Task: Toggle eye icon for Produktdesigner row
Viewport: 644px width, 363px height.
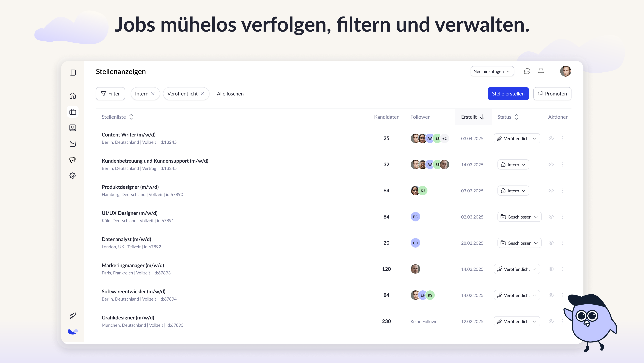Action: pos(551,191)
